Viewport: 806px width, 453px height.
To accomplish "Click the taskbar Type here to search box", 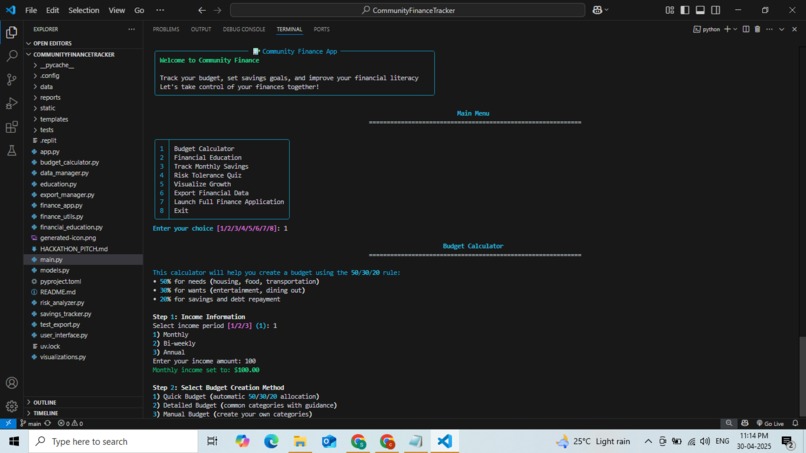I will pyautogui.click(x=113, y=441).
